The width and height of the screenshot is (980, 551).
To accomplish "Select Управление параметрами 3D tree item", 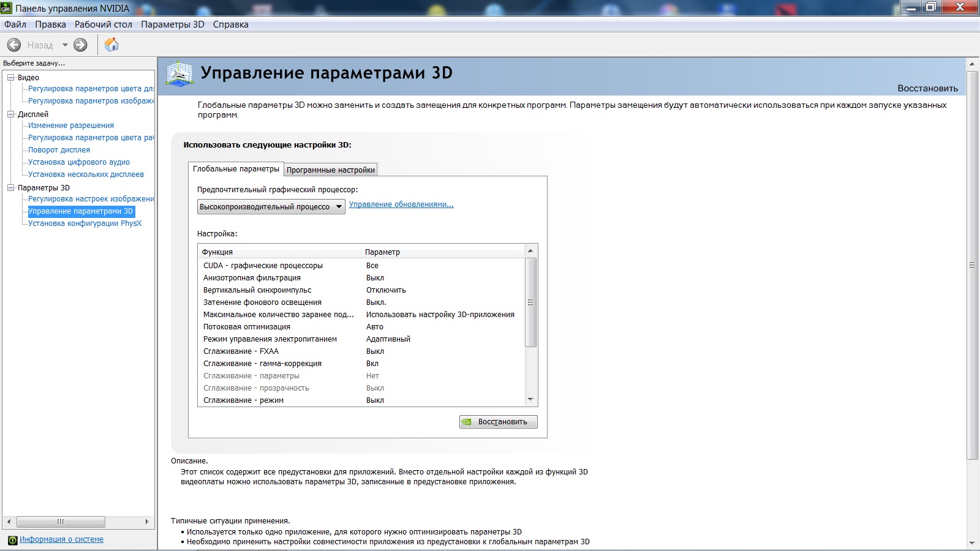I will 81,211.
